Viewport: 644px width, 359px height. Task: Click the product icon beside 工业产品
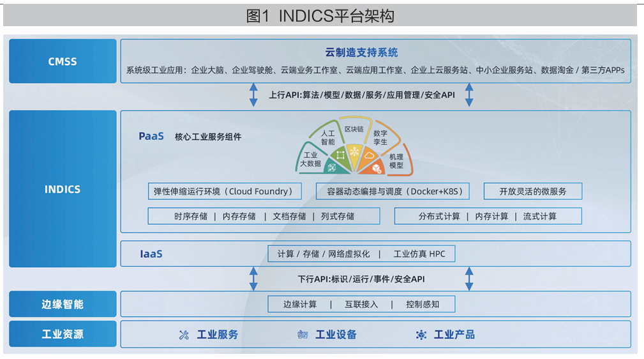click(x=421, y=335)
